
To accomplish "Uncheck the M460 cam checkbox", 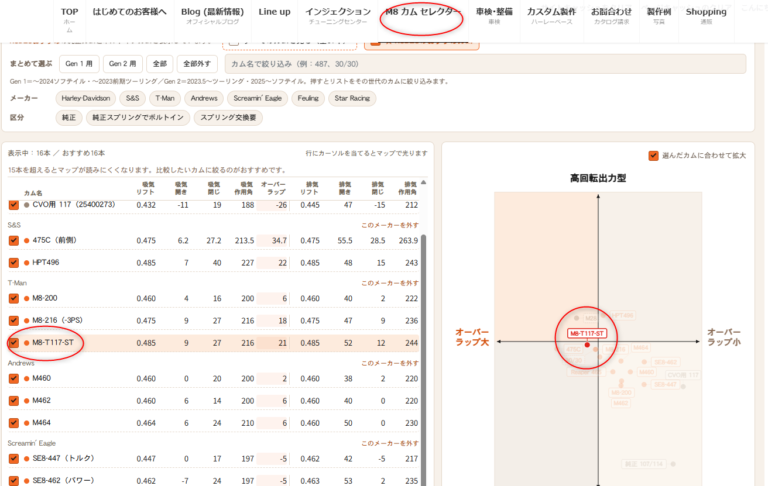I will pos(14,379).
